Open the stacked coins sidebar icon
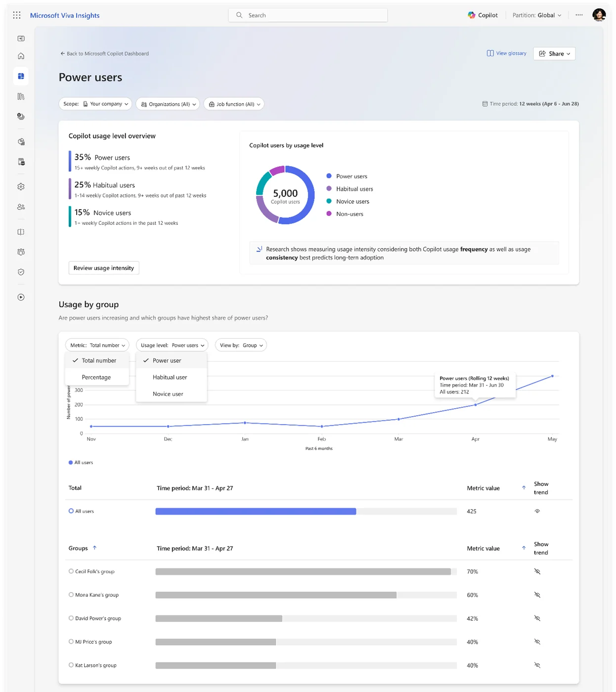Viewport: 616px width, 692px height. tap(21, 116)
